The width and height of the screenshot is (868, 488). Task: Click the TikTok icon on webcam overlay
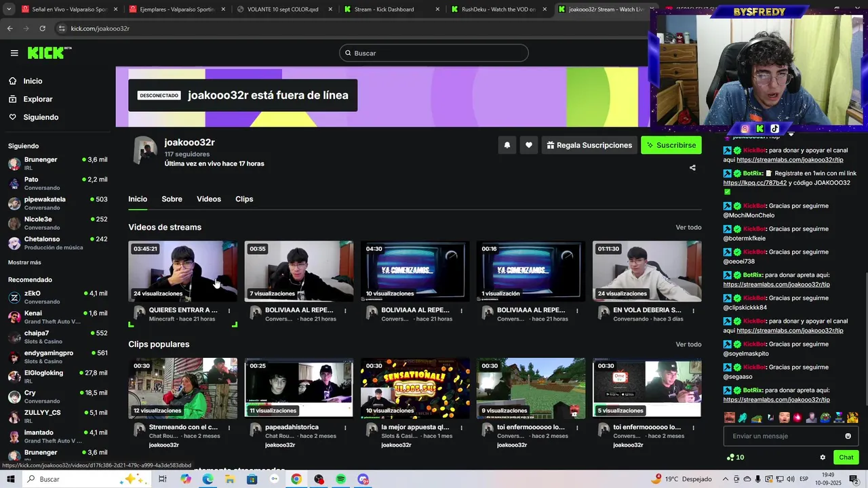774,129
